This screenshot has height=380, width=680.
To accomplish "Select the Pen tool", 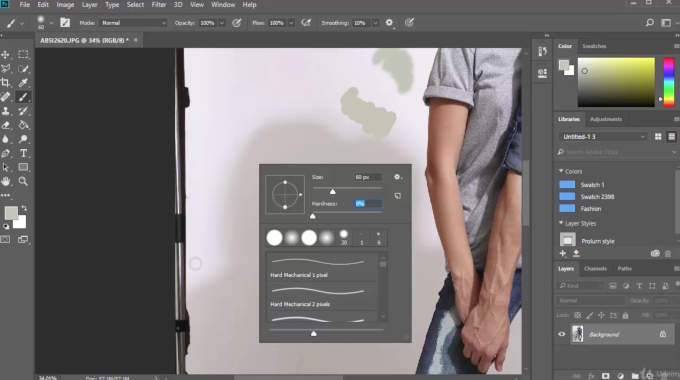I will 6,153.
